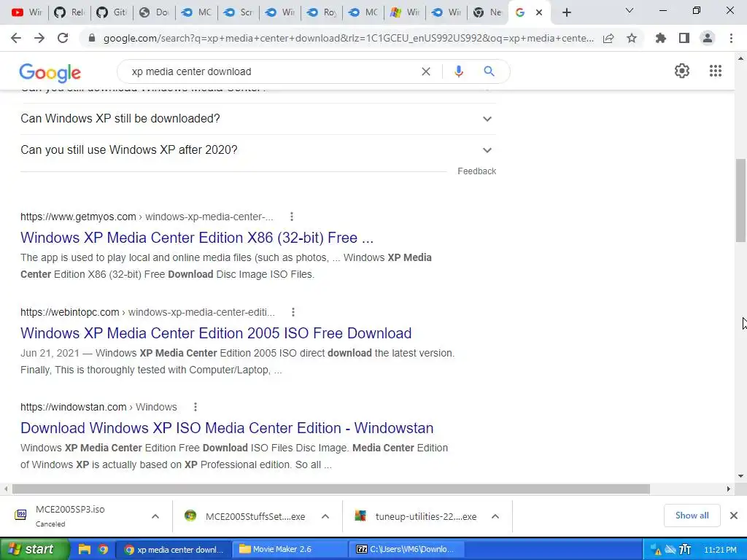Image resolution: width=747 pixels, height=560 pixels.
Task: Clear the search box with the X
Action: (426, 71)
